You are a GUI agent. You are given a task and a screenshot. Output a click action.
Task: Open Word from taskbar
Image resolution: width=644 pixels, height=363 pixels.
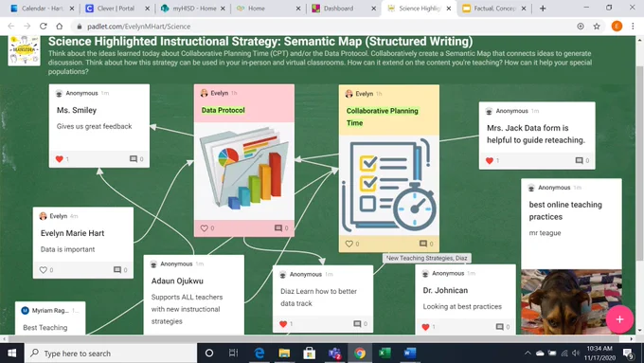coord(410,354)
